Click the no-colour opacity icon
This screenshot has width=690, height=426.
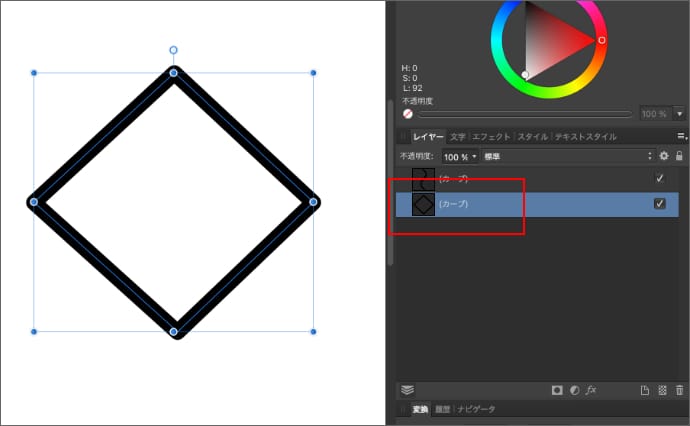408,114
